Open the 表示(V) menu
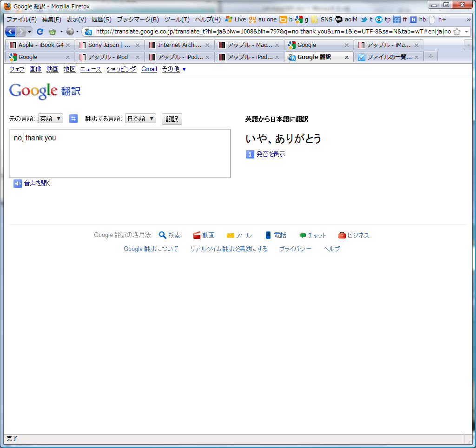476x448 pixels. (77, 20)
